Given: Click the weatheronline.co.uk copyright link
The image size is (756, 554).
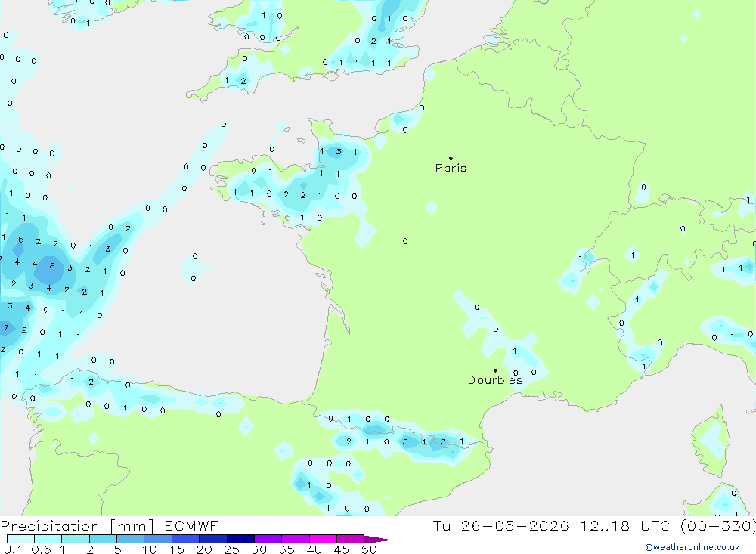Looking at the screenshot, I should (692, 547).
